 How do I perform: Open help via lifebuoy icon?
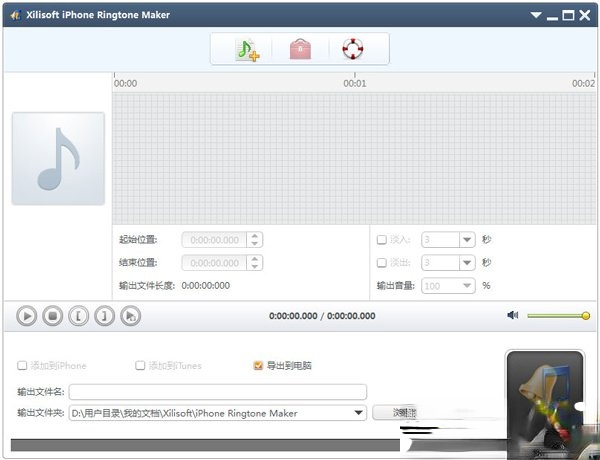pos(352,49)
